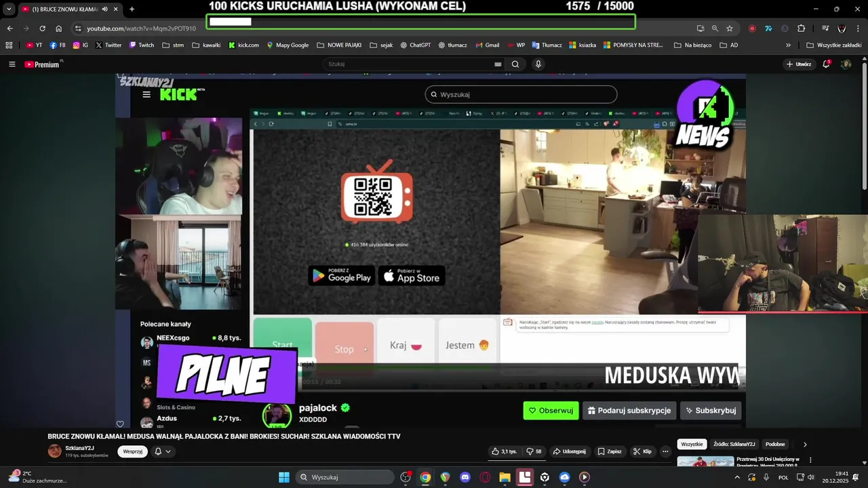
Task: Select the Podobne chip
Action: pos(775,444)
